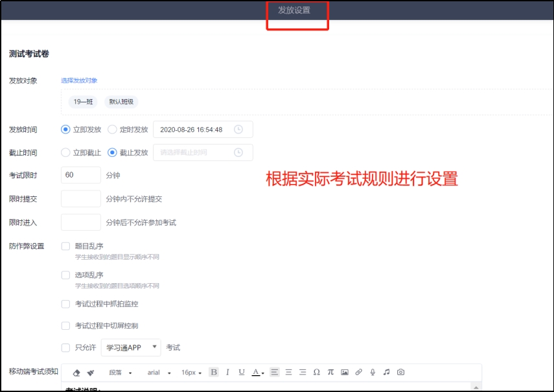Select 立即发放 radio option
Image resolution: width=554 pixels, height=392 pixels.
tap(65, 129)
